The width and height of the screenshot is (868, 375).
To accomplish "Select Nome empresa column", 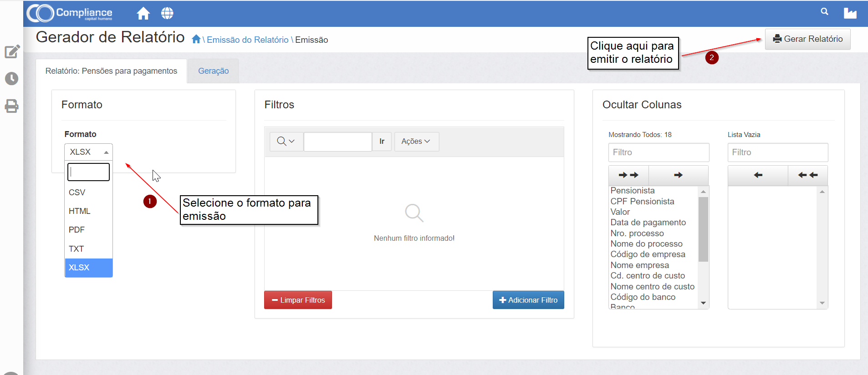I will pos(640,265).
